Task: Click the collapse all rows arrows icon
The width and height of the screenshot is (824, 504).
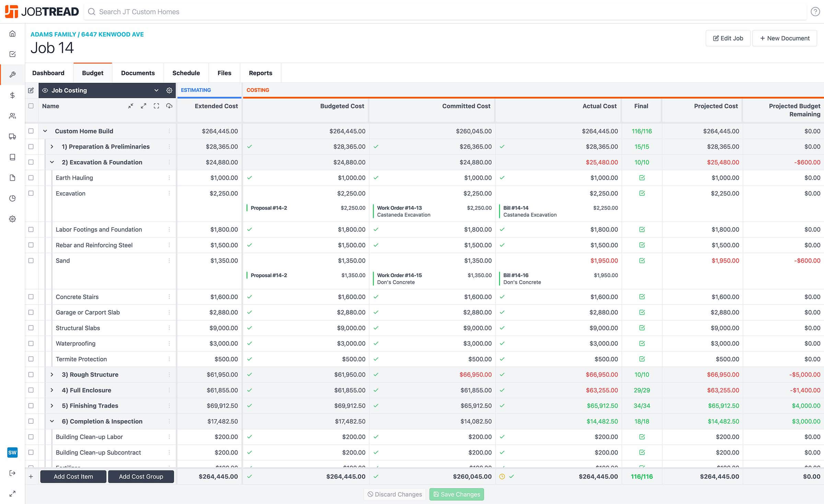Action: point(130,106)
